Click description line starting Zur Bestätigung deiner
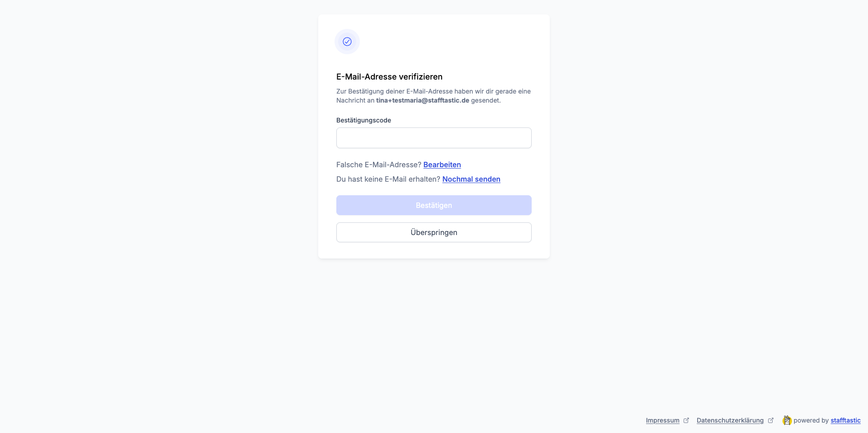This screenshot has height=433, width=868. tap(433, 91)
